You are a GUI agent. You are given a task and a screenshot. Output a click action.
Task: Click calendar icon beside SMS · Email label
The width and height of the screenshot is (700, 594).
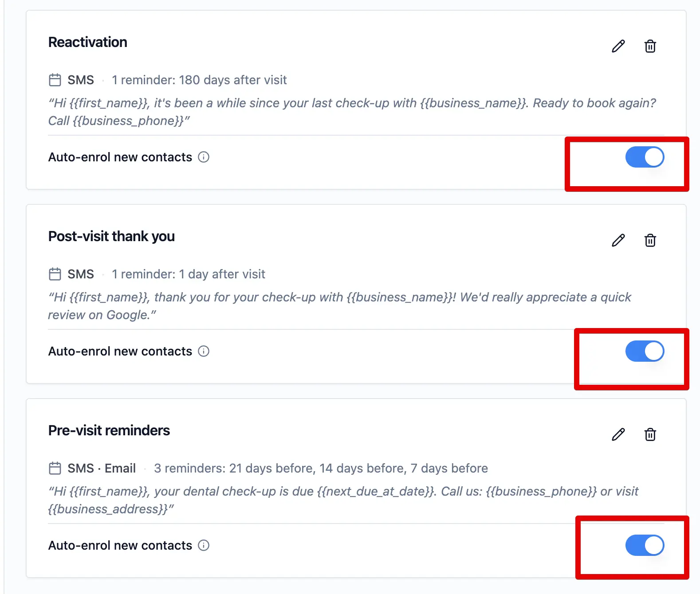point(55,468)
